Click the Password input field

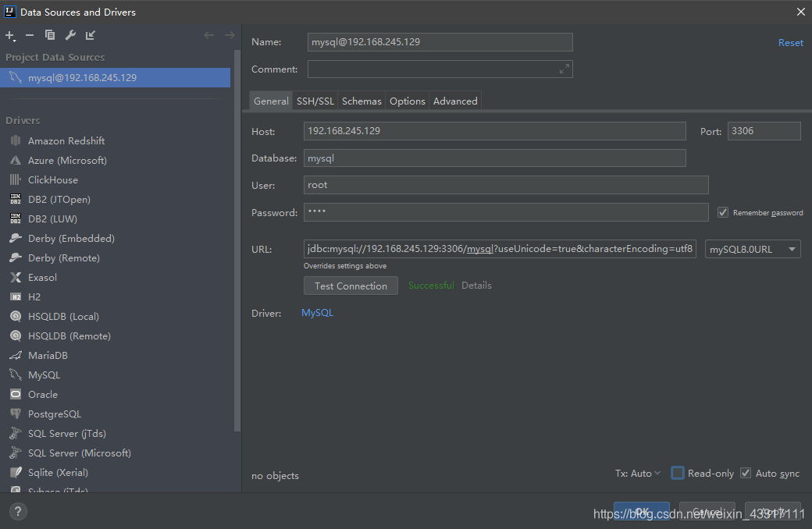tap(506, 212)
